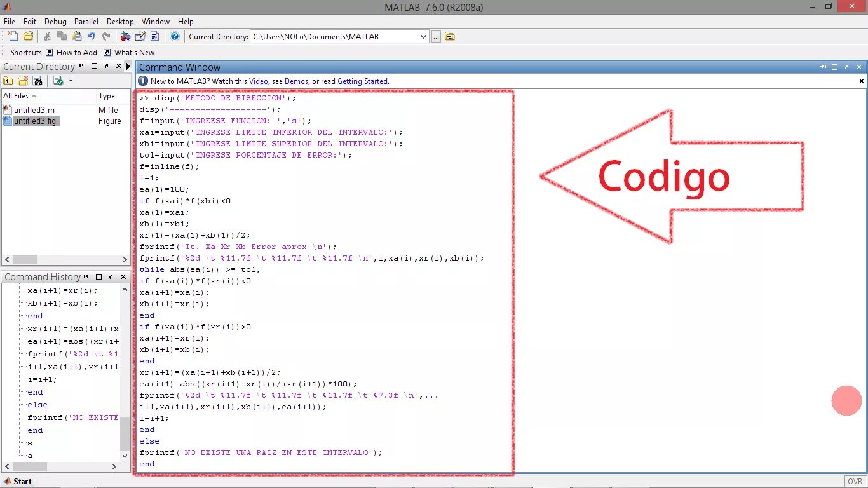Select 'xa(i+1)=xr(i);' in Command History
The width and height of the screenshot is (868, 488).
[x=63, y=290]
